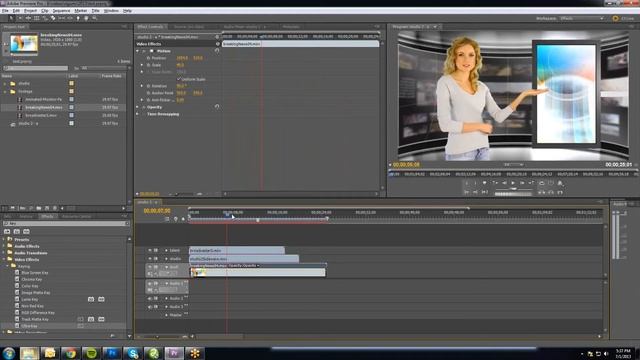This screenshot has height=360, width=640.
Task: Select the Color Key effect
Action: [x=30, y=286]
